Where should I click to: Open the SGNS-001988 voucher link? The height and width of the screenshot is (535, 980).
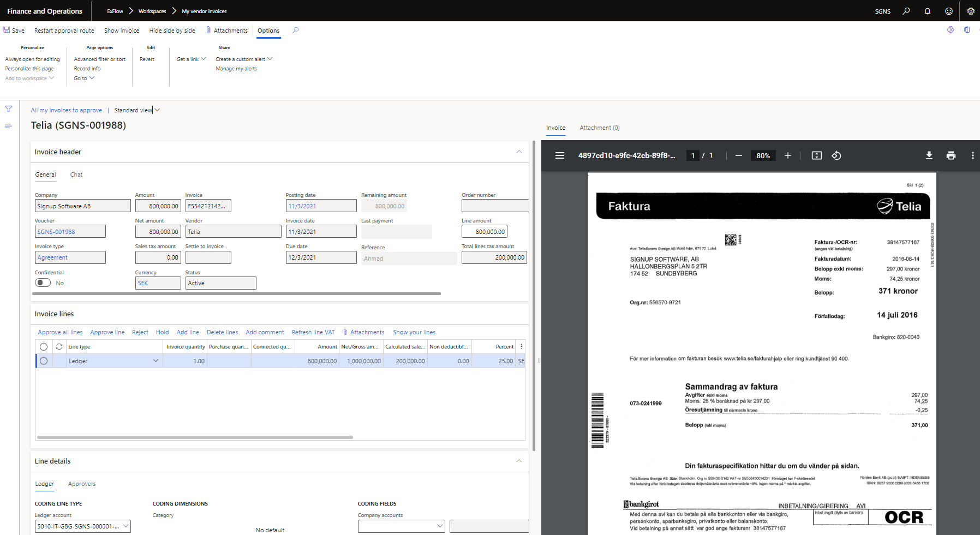click(56, 232)
